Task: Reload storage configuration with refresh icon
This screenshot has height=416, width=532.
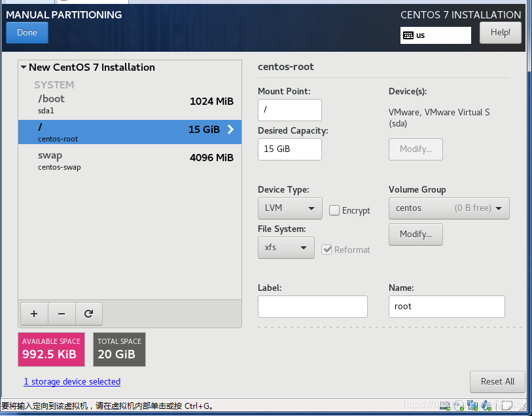Action: click(89, 314)
